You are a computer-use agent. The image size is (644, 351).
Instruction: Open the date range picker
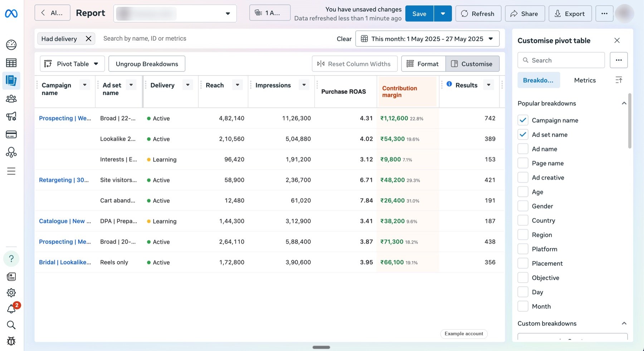427,39
